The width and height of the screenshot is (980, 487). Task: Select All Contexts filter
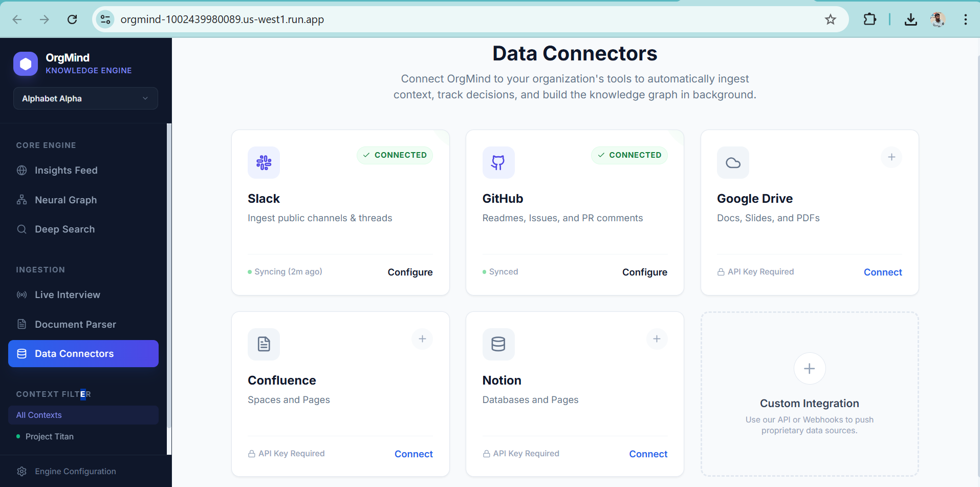point(83,415)
